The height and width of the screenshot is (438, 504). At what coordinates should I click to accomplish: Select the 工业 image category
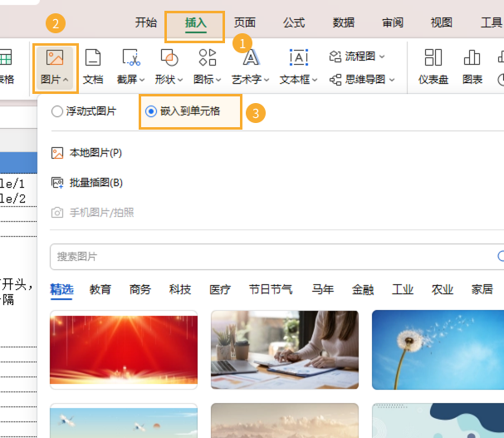tap(403, 289)
